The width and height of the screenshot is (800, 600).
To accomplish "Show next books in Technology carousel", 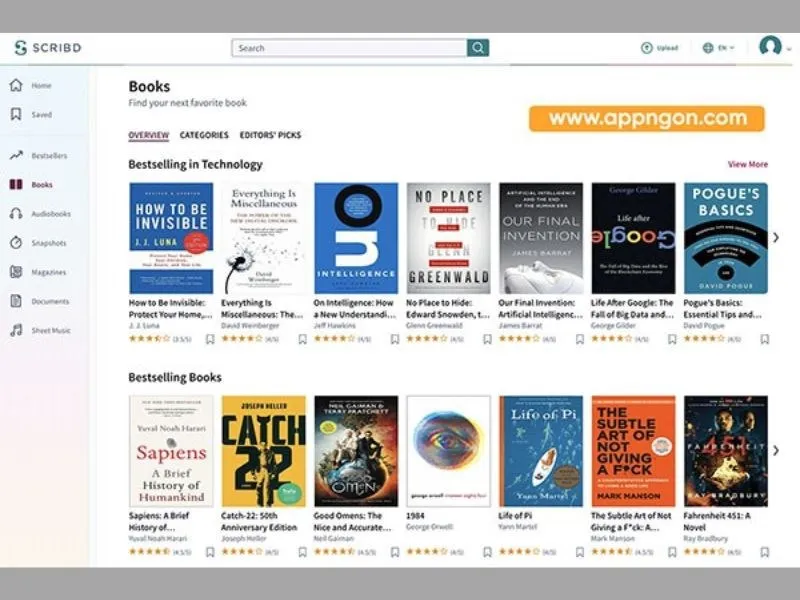I will [x=776, y=238].
